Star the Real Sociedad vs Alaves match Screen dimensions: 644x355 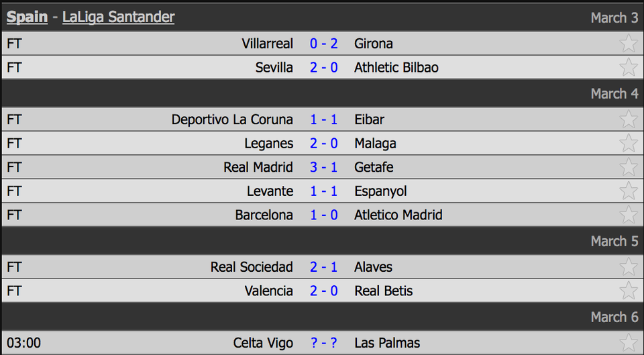point(629,267)
